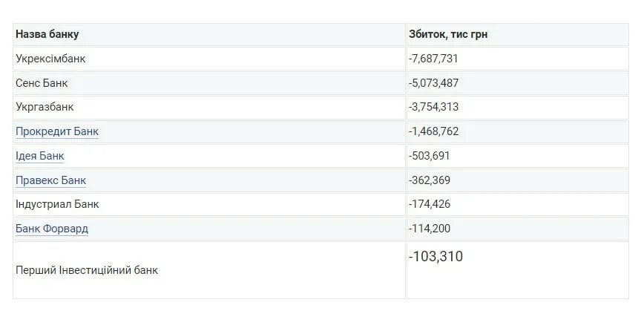
Task: Select the Укрексімбанк name cell
Action: 209,59
